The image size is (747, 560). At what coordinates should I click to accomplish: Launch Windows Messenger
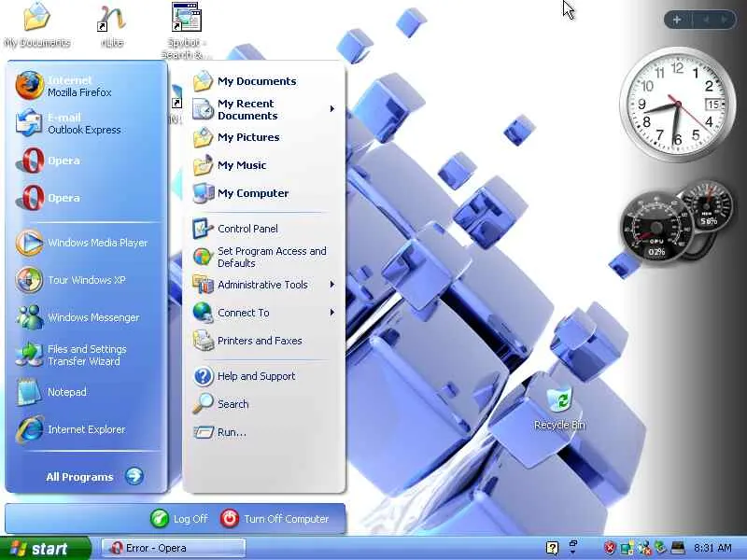point(86,317)
